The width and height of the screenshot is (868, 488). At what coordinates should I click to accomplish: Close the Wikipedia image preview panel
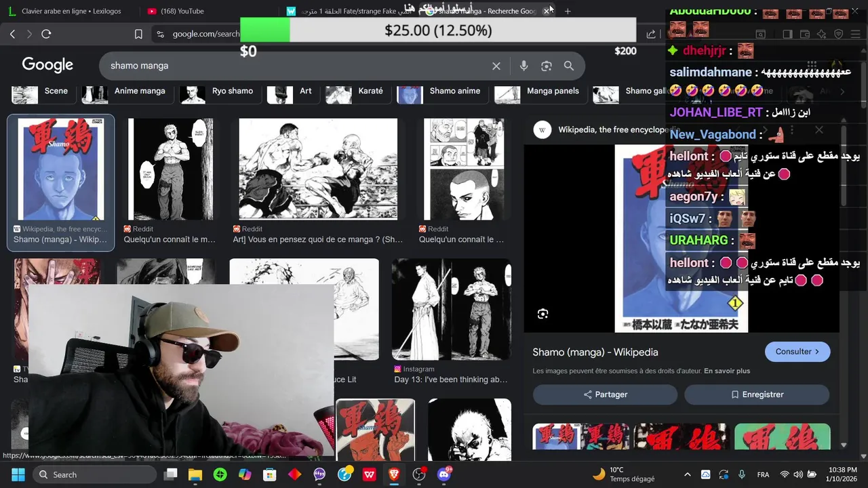(818, 130)
